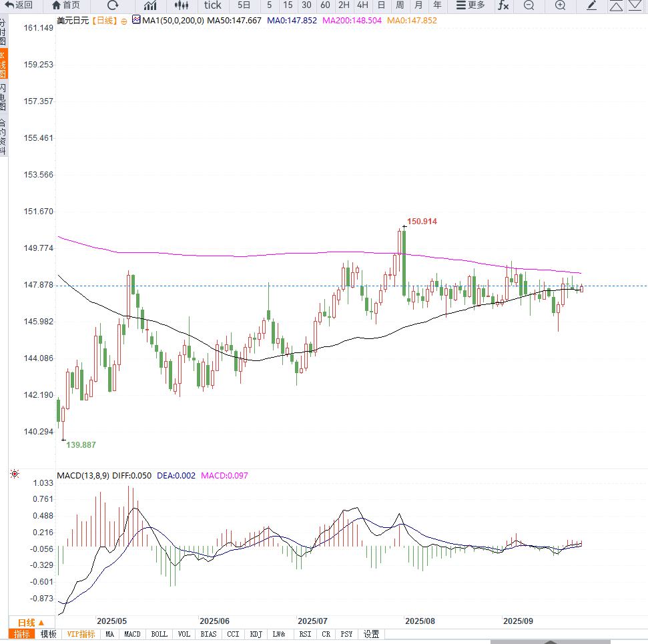Open the line chart type icon
This screenshot has width=648, height=644.
(x=150, y=5)
